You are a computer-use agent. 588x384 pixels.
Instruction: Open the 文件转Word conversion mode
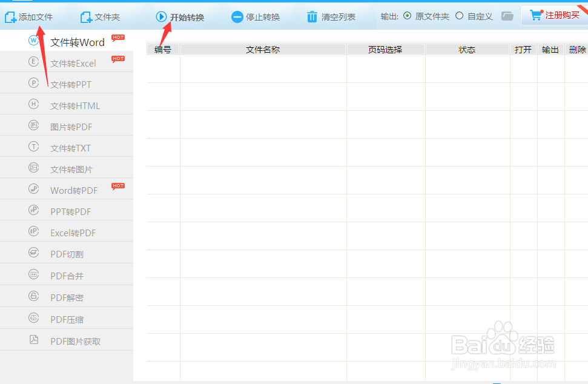click(67, 41)
